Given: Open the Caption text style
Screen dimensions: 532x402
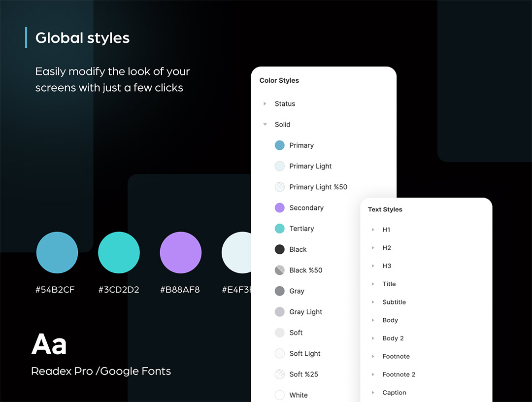Looking at the screenshot, I should (394, 393).
